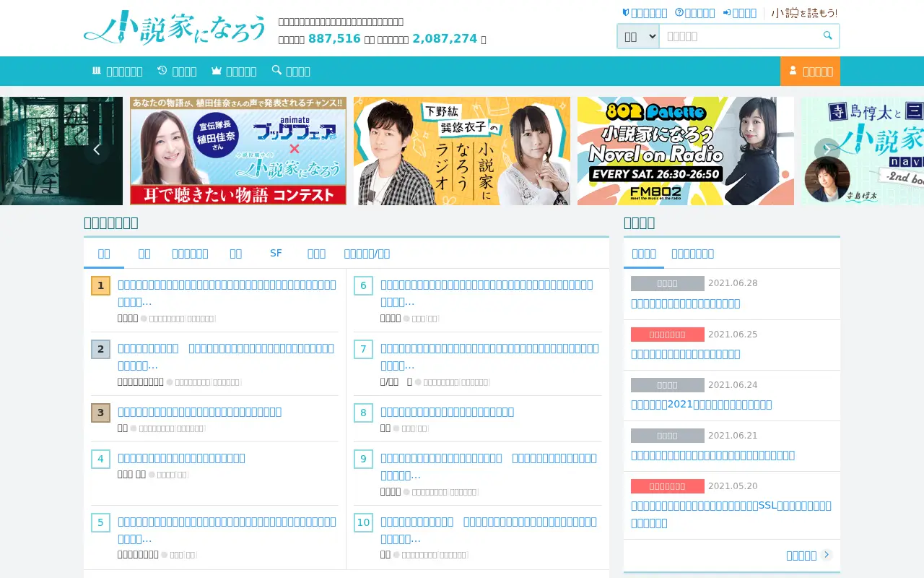
Task: Click the 887,516 count in the header
Action: tap(334, 38)
